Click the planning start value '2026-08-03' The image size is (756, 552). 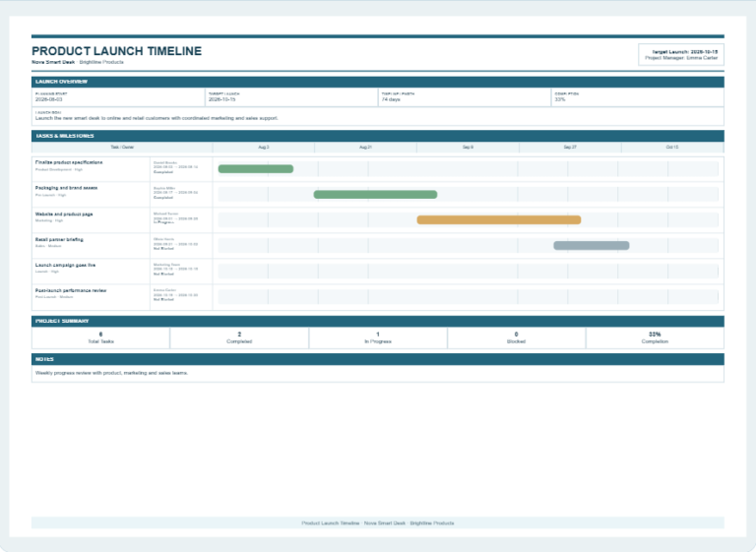coord(48,99)
